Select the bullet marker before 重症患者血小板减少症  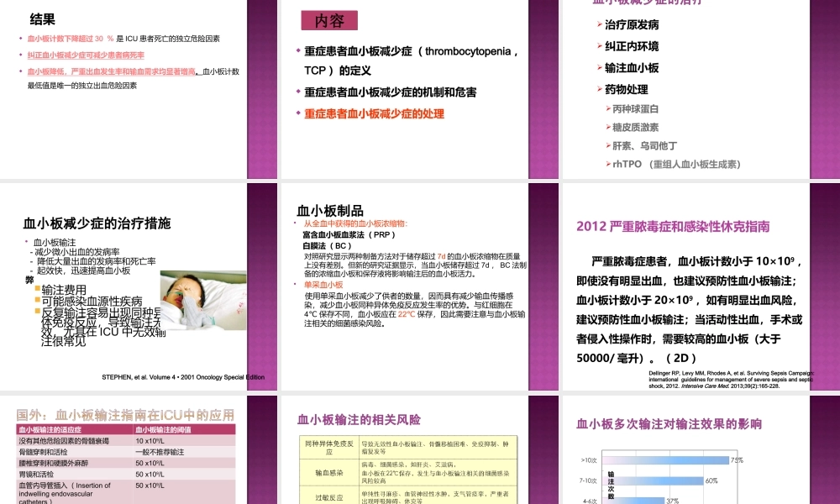coord(297,50)
